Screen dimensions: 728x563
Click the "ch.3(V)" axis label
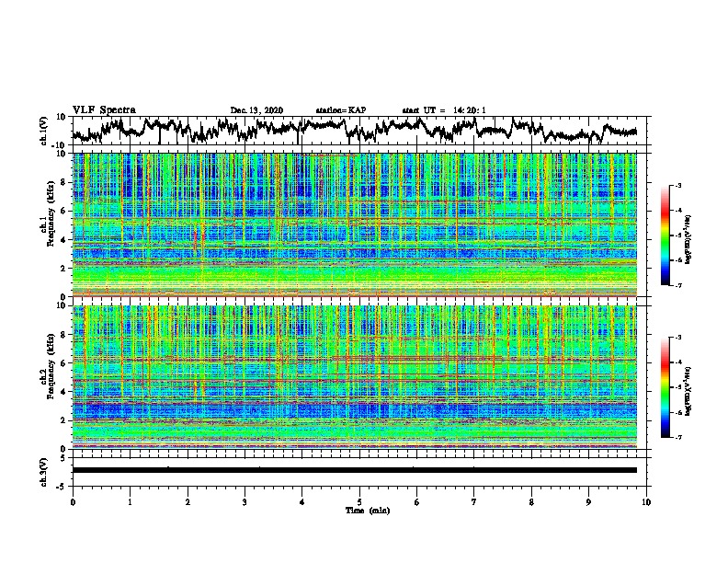[x=44, y=472]
